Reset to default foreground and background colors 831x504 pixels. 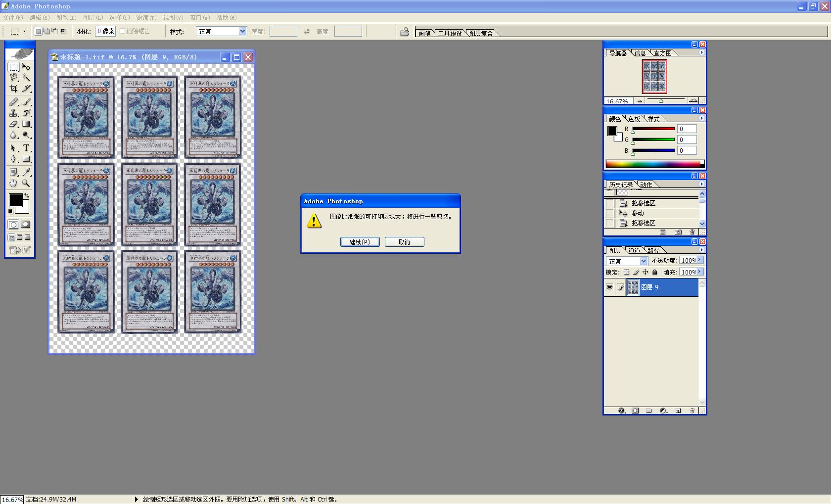pos(11,212)
